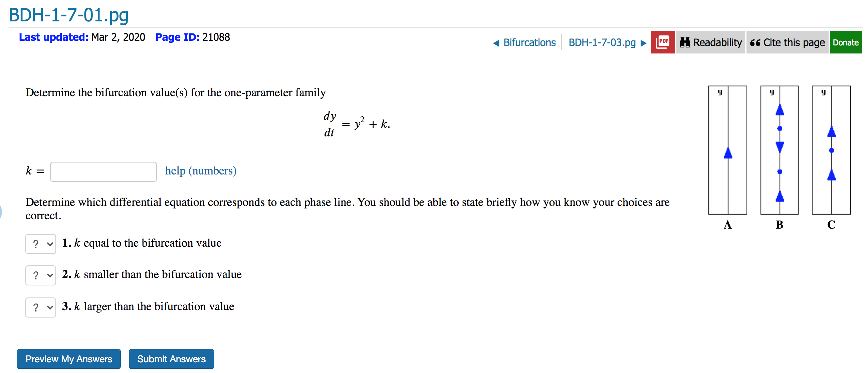The width and height of the screenshot is (868, 373).
Task: Click phase line diagram C
Action: (831, 150)
